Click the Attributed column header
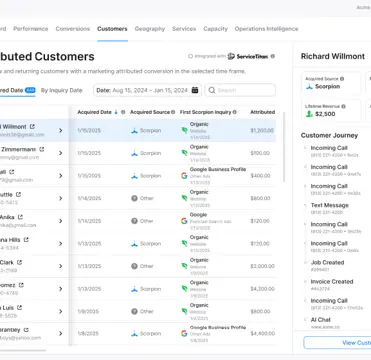The image size is (371, 360). 263,112
